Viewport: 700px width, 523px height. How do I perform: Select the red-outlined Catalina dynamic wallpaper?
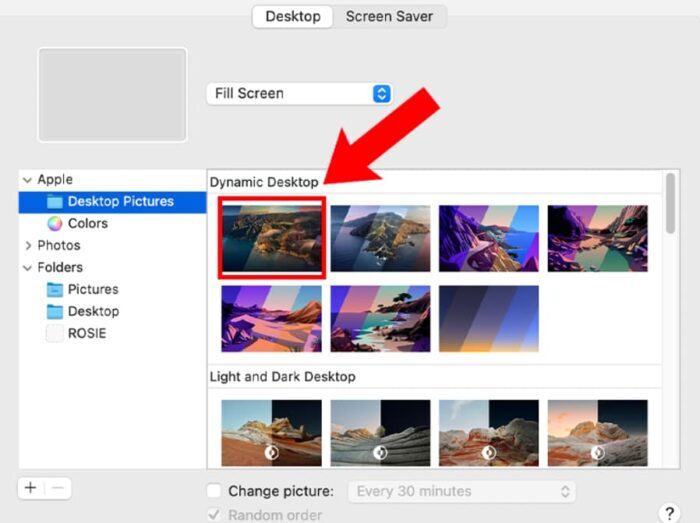(271, 237)
